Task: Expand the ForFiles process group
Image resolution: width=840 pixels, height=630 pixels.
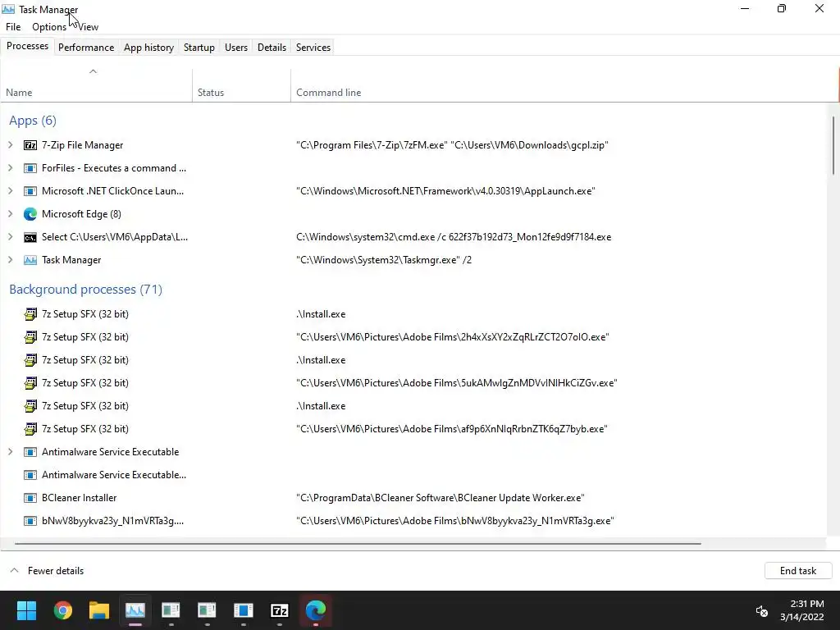Action: pos(10,168)
